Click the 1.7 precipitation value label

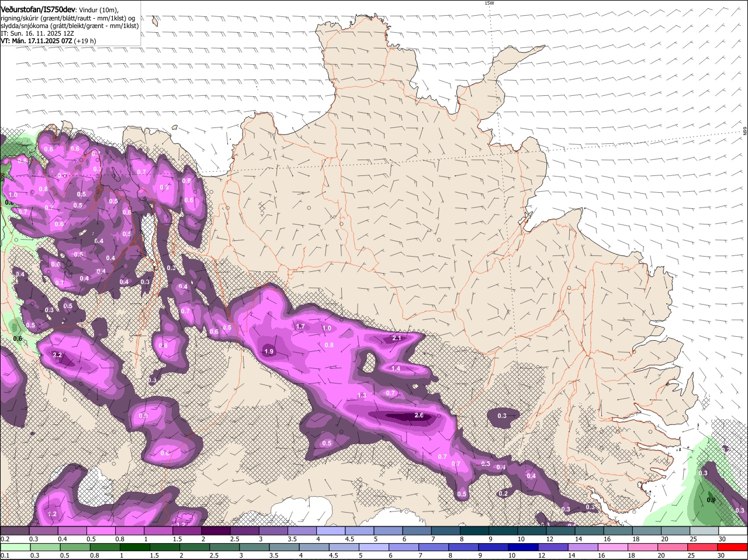[300, 326]
